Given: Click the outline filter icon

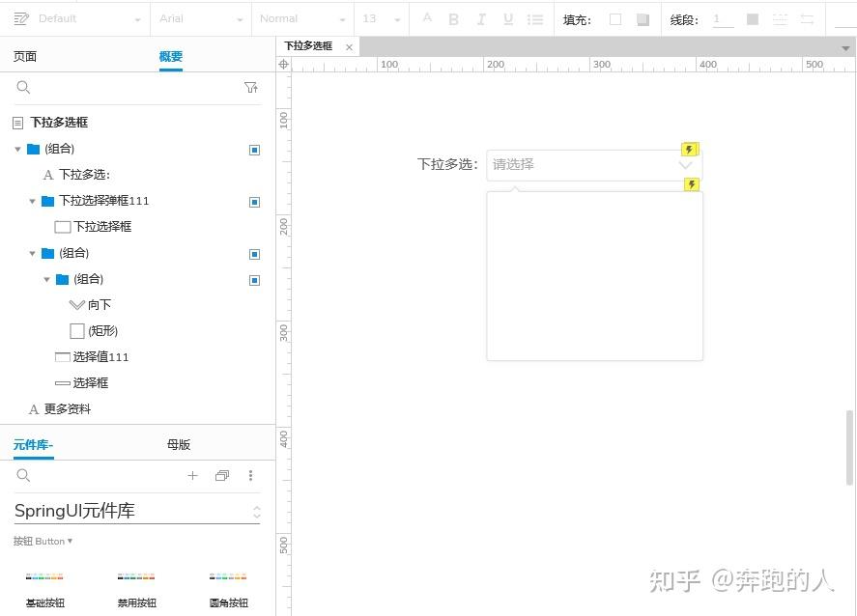Looking at the screenshot, I should pyautogui.click(x=251, y=87).
